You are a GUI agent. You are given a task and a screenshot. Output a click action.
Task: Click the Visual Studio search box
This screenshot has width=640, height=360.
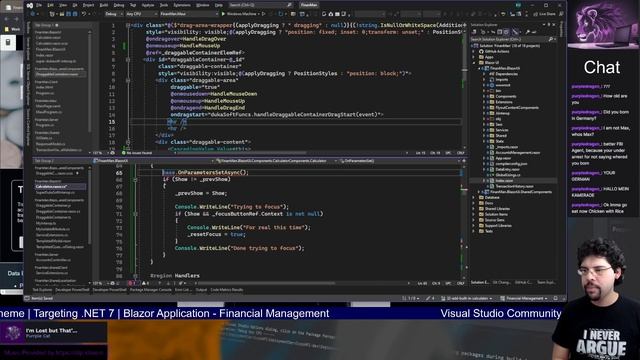pyautogui.click(x=260, y=5)
